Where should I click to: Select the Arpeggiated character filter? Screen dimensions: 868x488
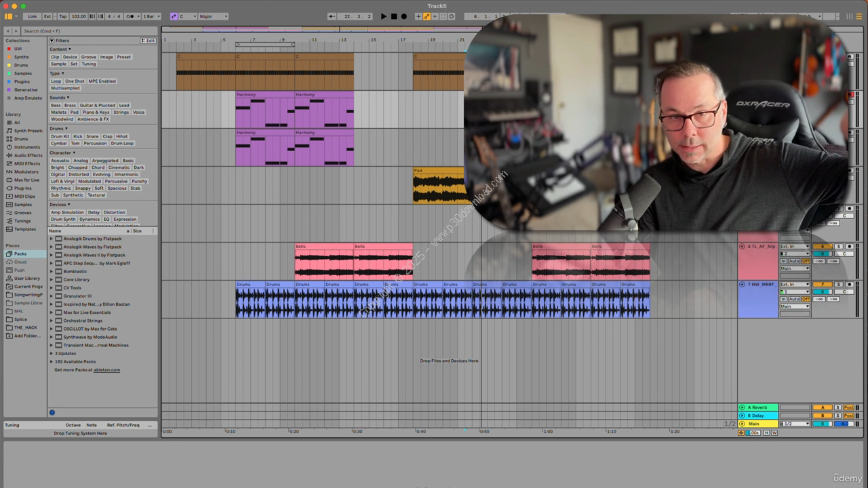(105, 161)
